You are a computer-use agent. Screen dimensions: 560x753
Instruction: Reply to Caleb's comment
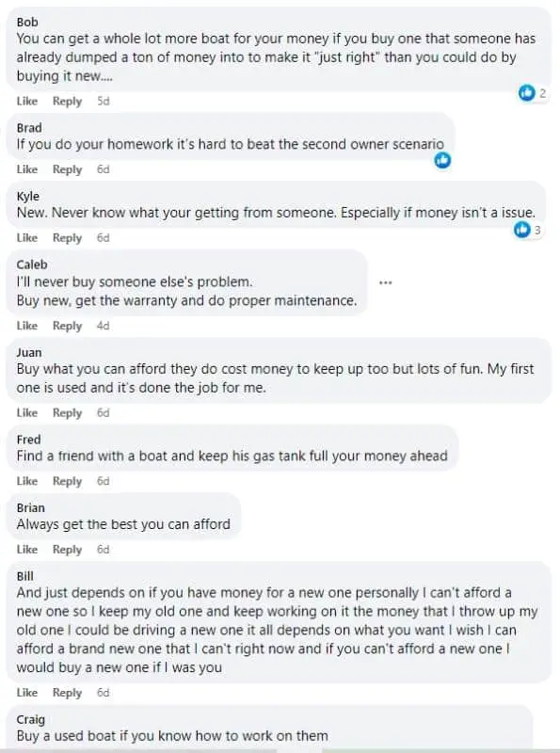point(67,326)
